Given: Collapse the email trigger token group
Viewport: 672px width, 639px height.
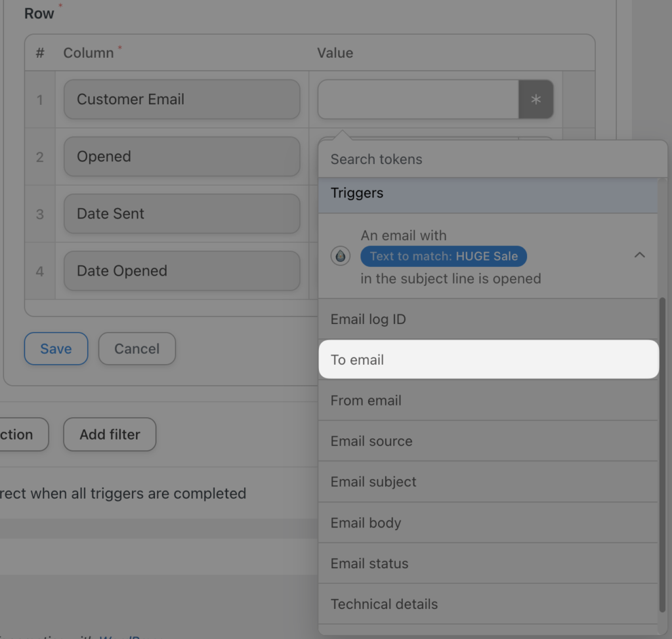Looking at the screenshot, I should point(639,255).
